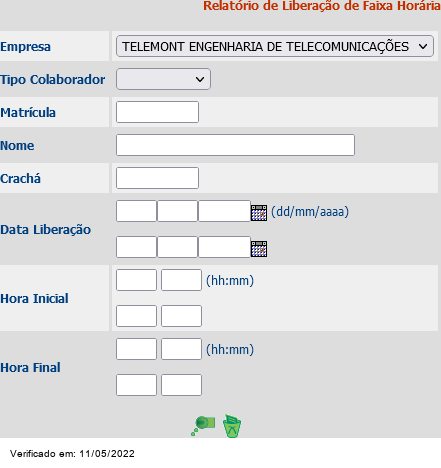Focus the Matrícula input field

pyautogui.click(x=157, y=112)
